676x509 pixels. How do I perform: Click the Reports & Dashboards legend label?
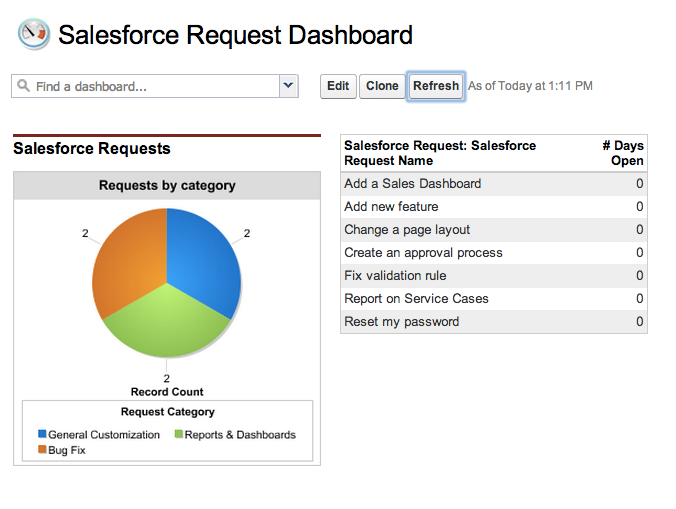(x=240, y=434)
